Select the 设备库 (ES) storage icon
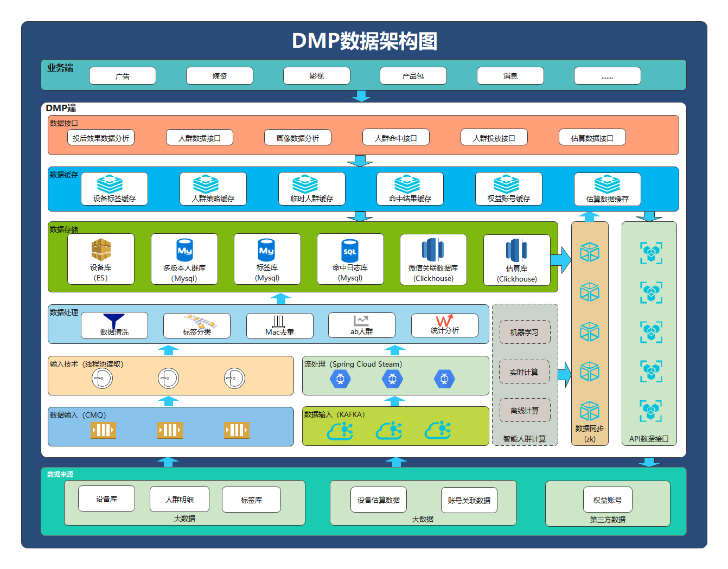Image resolution: width=728 pixels, height=569 pixels. coord(101,250)
